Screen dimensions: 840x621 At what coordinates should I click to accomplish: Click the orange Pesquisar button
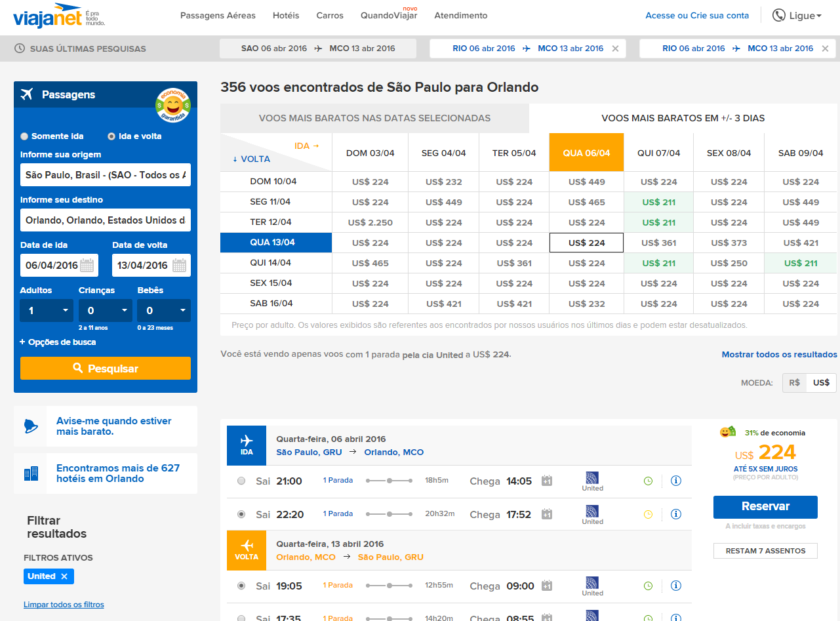[106, 369]
